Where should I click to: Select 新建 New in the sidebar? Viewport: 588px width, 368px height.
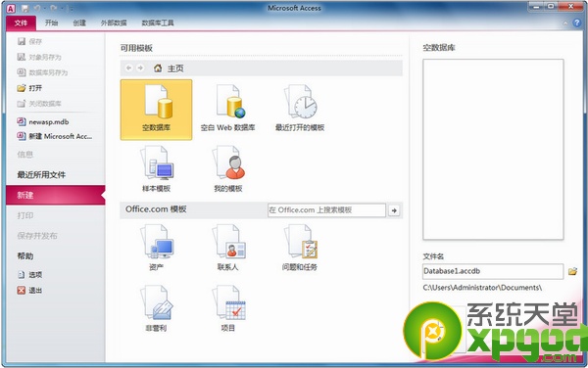[56, 195]
